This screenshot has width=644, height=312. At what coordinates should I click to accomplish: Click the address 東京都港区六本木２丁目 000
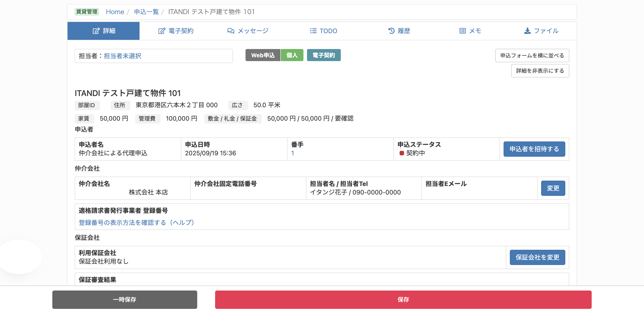pos(176,105)
